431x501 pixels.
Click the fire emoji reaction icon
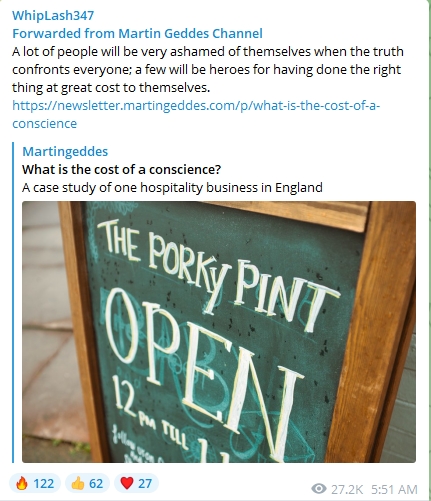22,483
